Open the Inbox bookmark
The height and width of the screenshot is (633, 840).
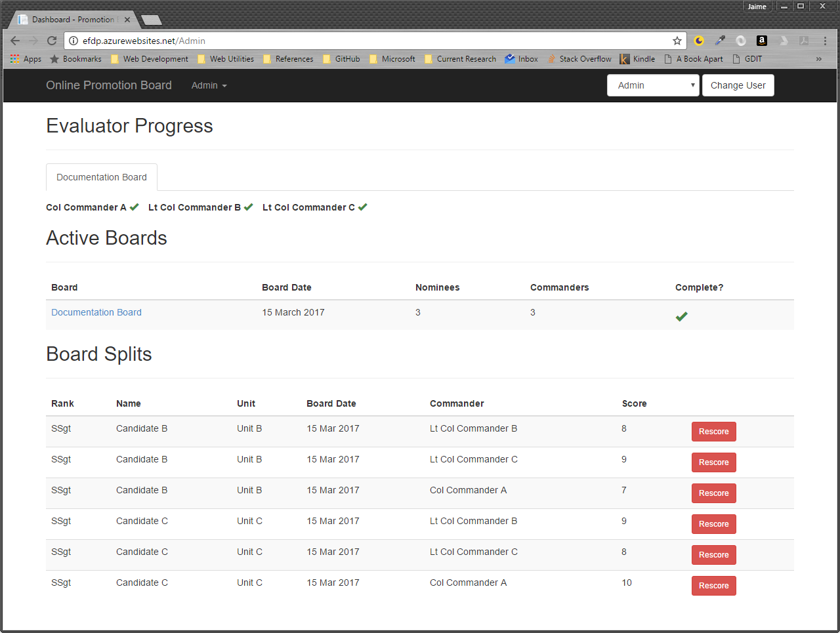[x=521, y=59]
